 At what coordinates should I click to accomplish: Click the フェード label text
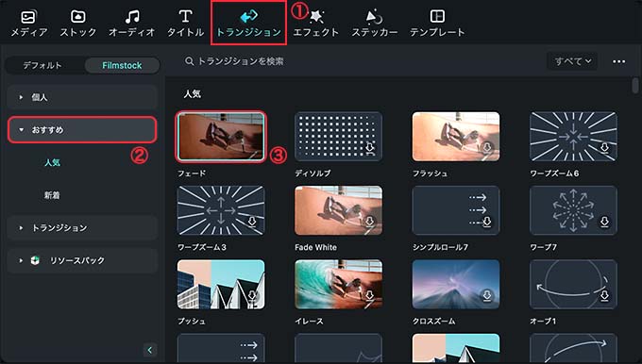(x=192, y=174)
